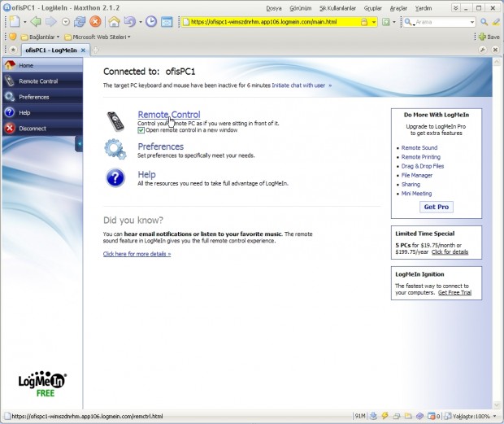This screenshot has height=424, width=504.
Task: Click the Remote Printing feature link
Action: pyautogui.click(x=421, y=157)
